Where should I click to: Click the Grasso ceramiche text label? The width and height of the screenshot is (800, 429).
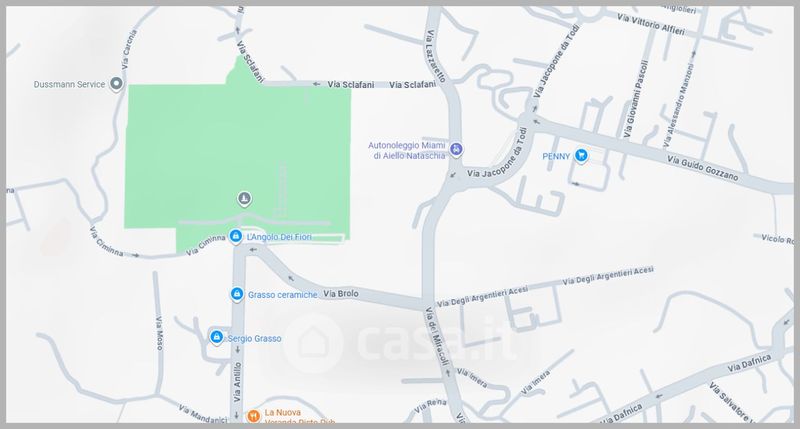(x=283, y=295)
